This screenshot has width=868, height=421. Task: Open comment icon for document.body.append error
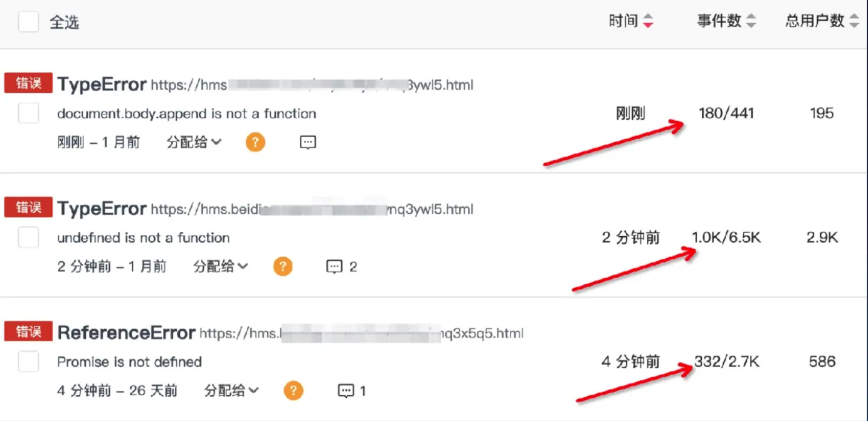click(x=307, y=143)
